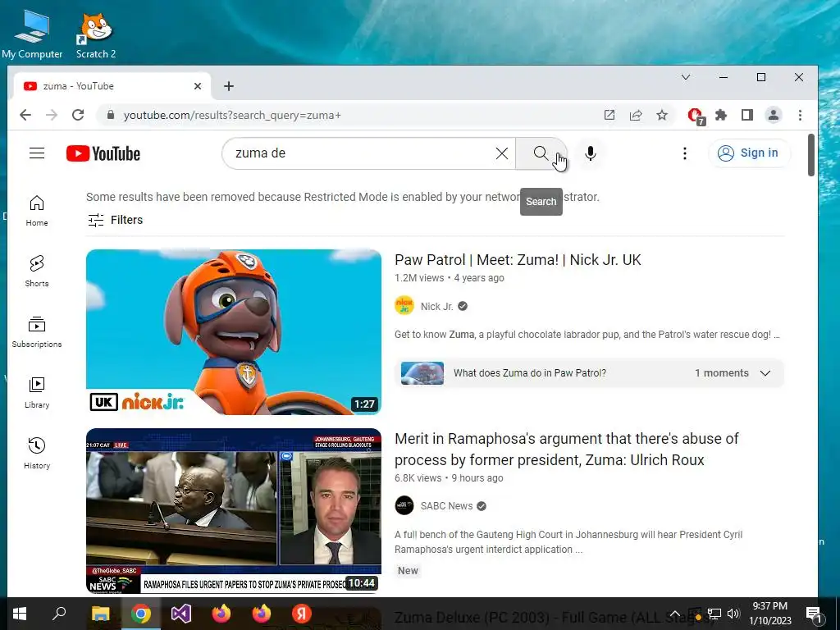Open the Filters options
The width and height of the screenshot is (840, 630).
tap(115, 220)
